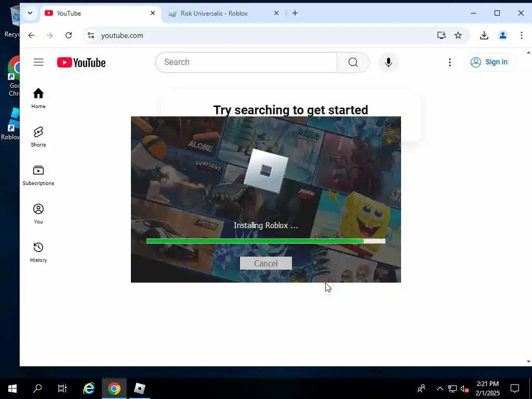The width and height of the screenshot is (532, 399).
Task: Click the page scrollbar down arrow
Action: coord(528,362)
